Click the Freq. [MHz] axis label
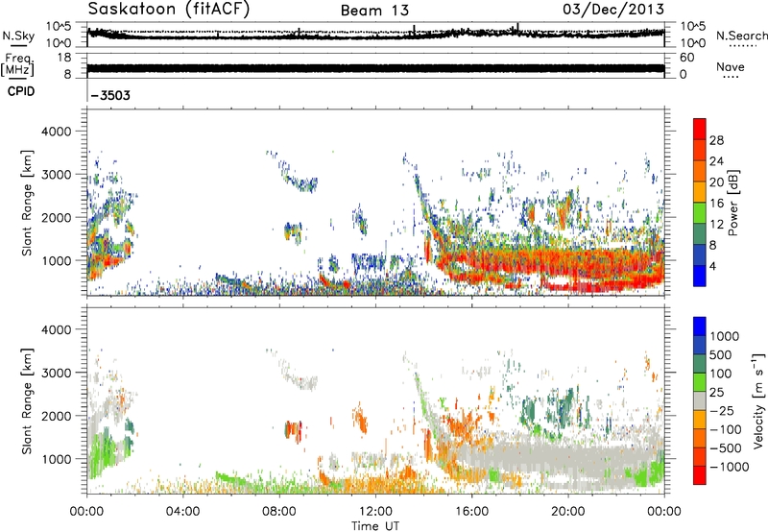Screen dimensions: 768x532 [x=17, y=65]
